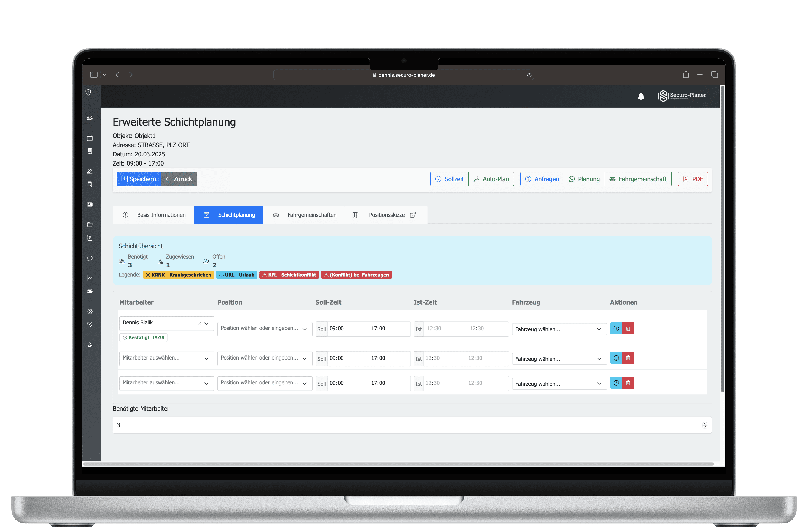Click the Safari reload page icon
Image resolution: width=808 pixels, height=532 pixels.
pos(529,75)
